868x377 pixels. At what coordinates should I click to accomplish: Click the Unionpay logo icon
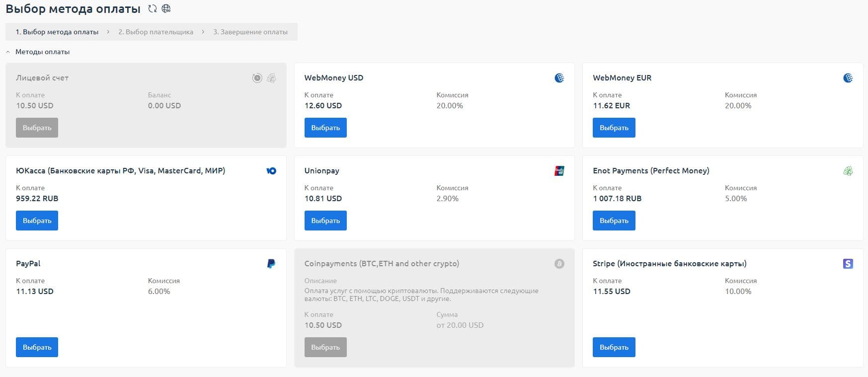pos(559,171)
